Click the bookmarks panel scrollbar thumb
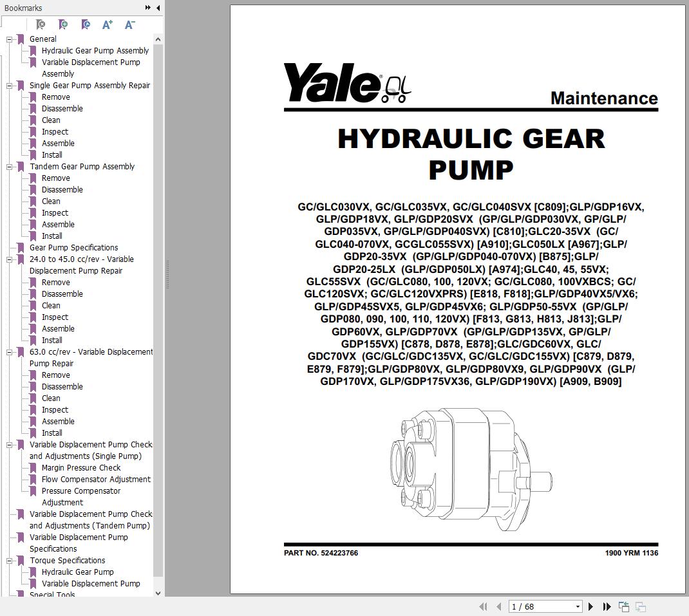This screenshot has width=689, height=616. coord(158,310)
